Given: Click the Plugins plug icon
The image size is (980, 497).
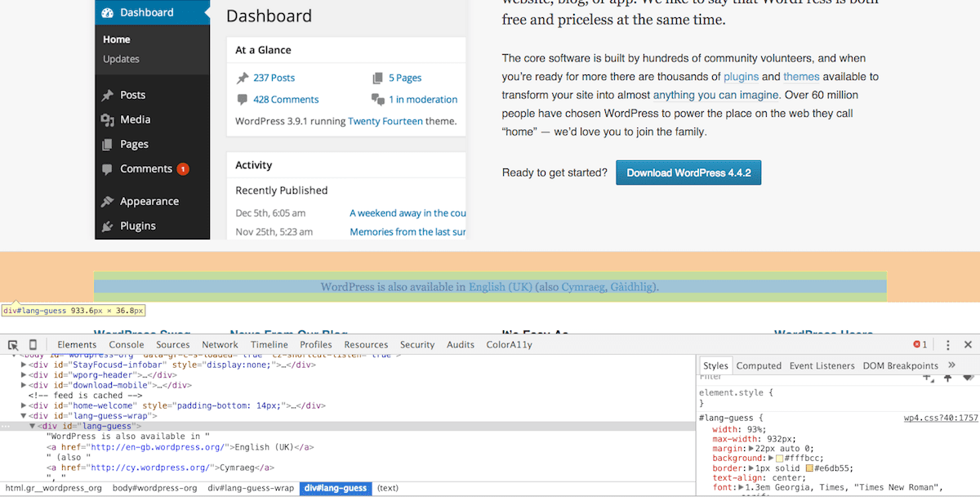Looking at the screenshot, I should tap(107, 226).
